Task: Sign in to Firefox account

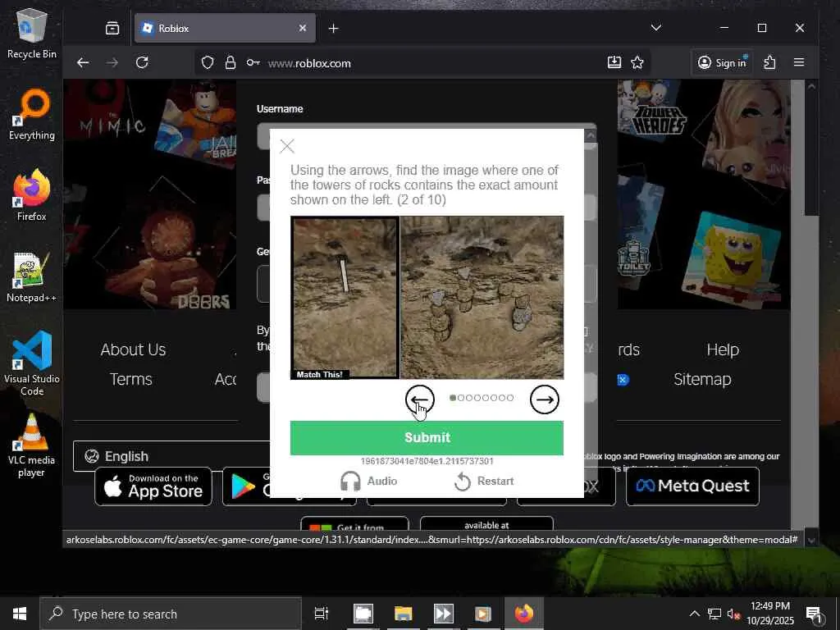Action: pyautogui.click(x=722, y=62)
